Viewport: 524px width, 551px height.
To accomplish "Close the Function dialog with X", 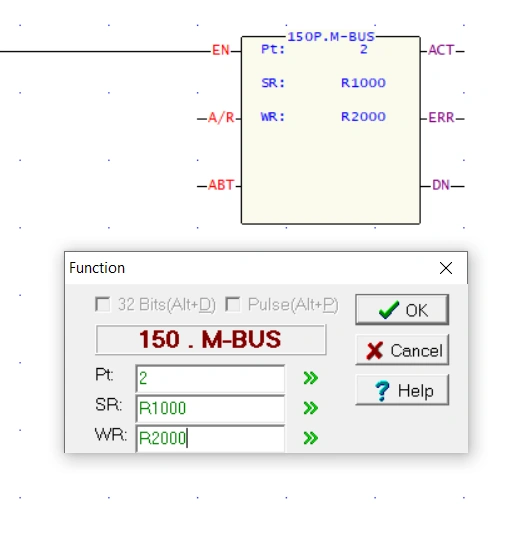I will [x=446, y=268].
